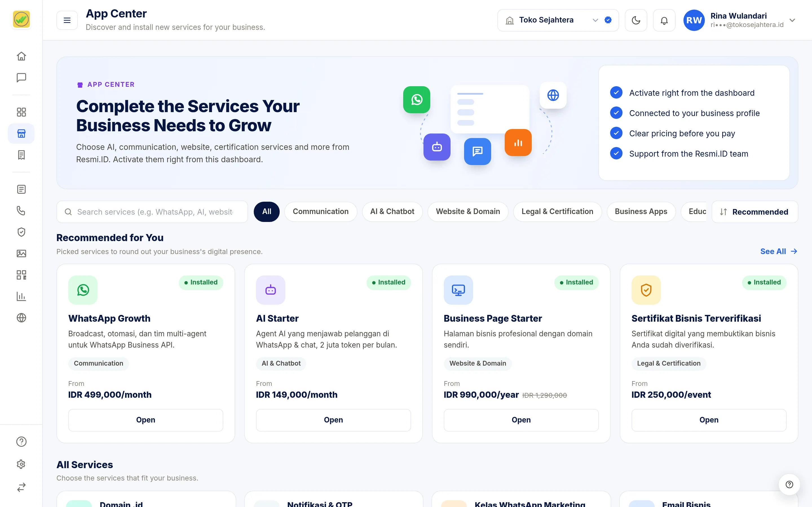Toggle dark mode with moon icon
The height and width of the screenshot is (507, 812).
point(636,21)
